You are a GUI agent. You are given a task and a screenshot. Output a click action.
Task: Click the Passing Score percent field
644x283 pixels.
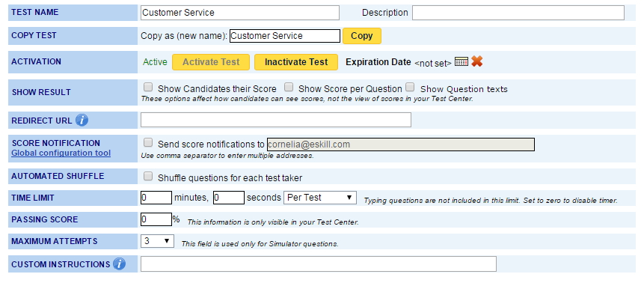[156, 219]
